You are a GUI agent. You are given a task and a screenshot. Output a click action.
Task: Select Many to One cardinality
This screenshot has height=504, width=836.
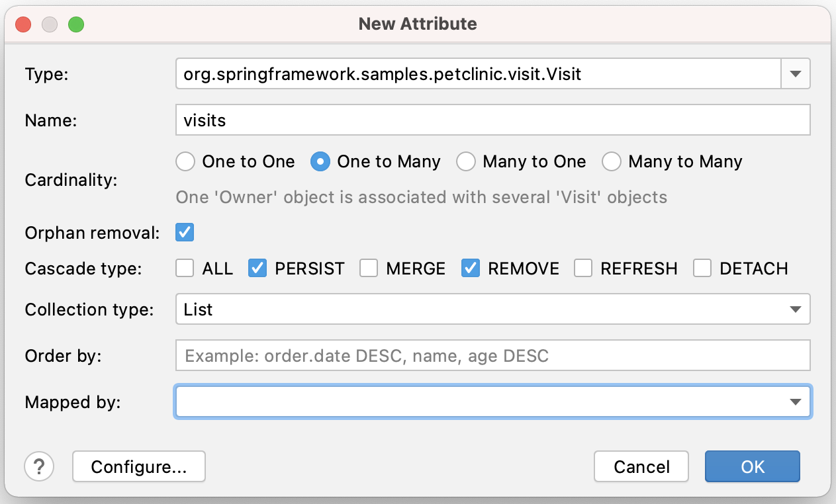point(466,161)
